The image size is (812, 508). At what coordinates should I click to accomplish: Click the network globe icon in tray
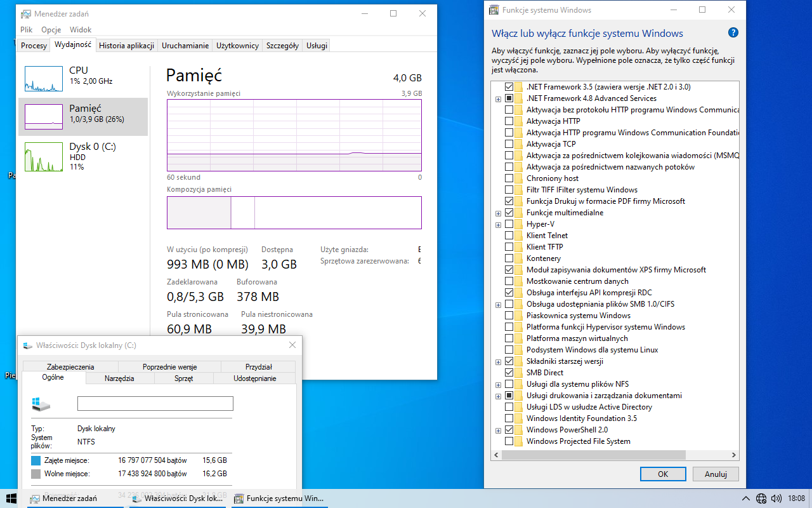click(x=761, y=498)
